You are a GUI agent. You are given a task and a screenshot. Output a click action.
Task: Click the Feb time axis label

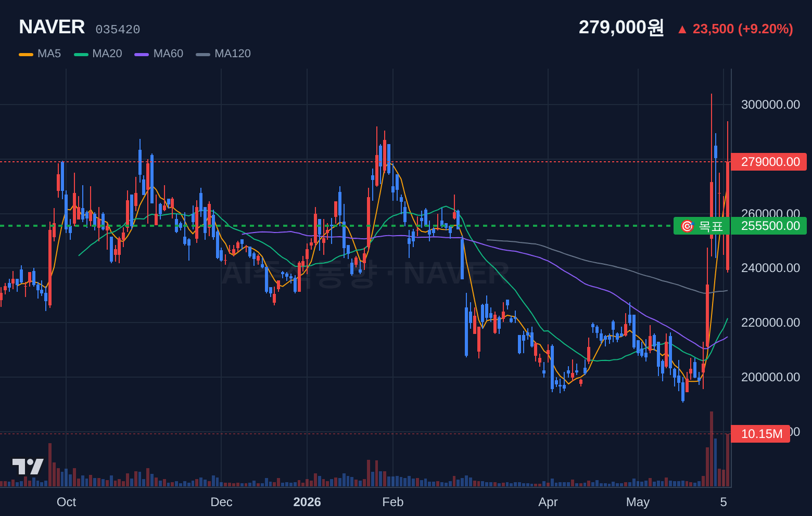pos(393,502)
